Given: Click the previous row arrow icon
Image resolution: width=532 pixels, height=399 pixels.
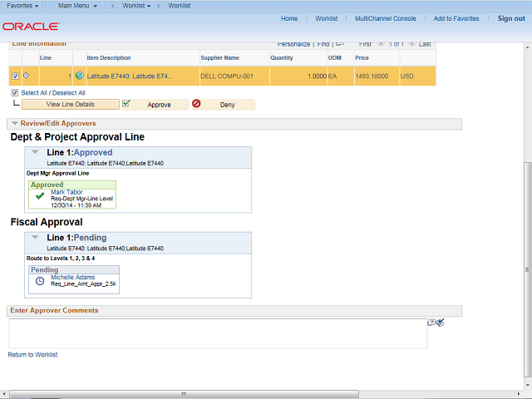Looking at the screenshot, I should tap(381, 44).
